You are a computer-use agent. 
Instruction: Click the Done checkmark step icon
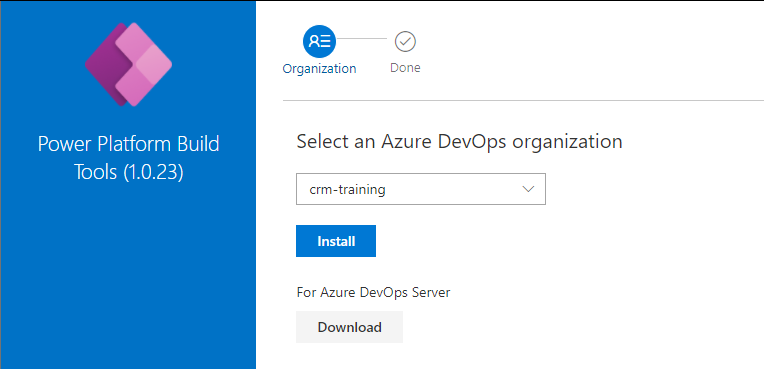[x=405, y=42]
